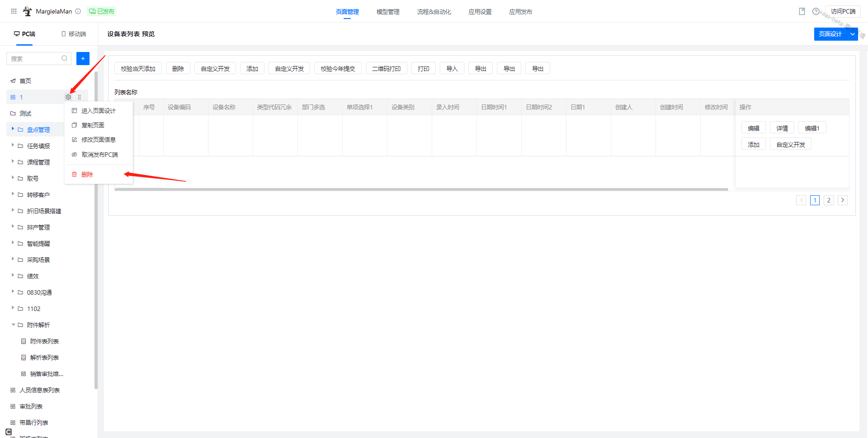868x438 pixels.
Task: Click the 页面设计 button
Action: (x=830, y=34)
